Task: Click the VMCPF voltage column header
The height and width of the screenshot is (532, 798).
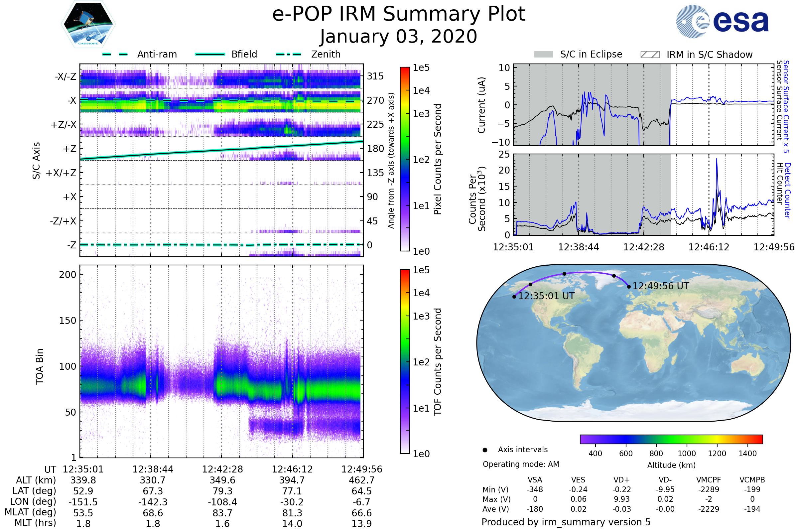Action: coord(709,480)
